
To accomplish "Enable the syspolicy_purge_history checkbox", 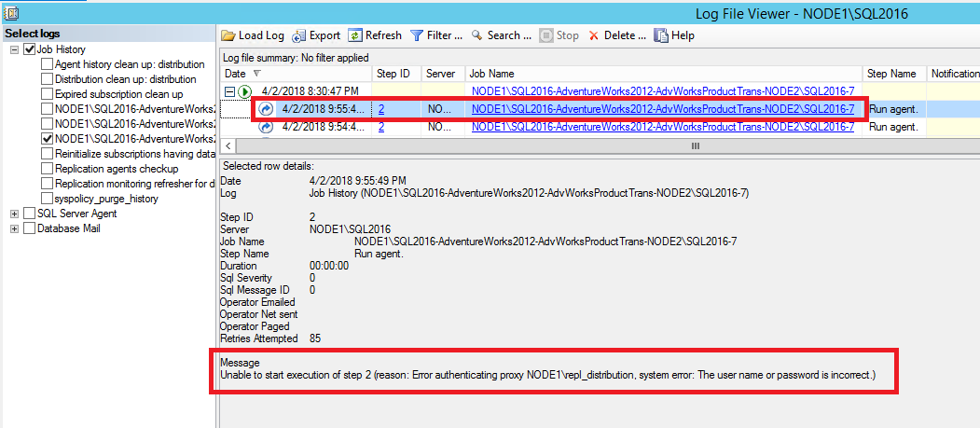I will 47,199.
